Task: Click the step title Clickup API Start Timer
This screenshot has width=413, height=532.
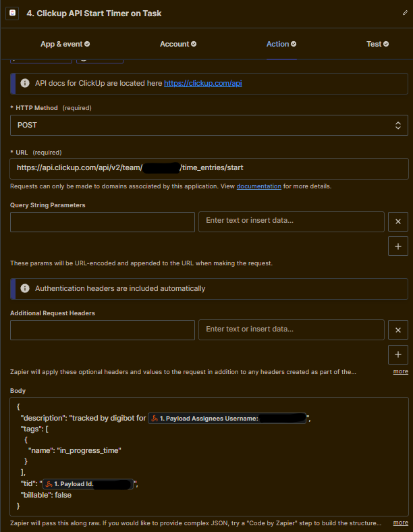Action: (x=94, y=14)
